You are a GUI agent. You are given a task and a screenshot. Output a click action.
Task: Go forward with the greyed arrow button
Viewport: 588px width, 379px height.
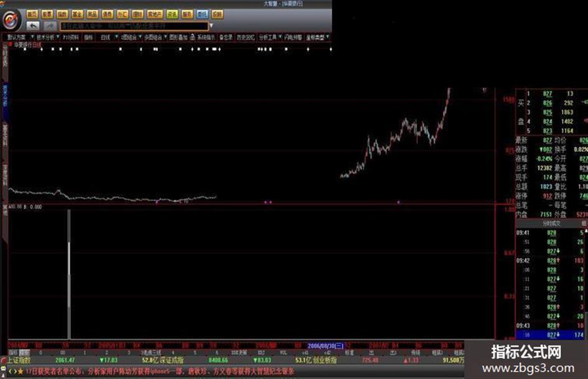click(50, 26)
